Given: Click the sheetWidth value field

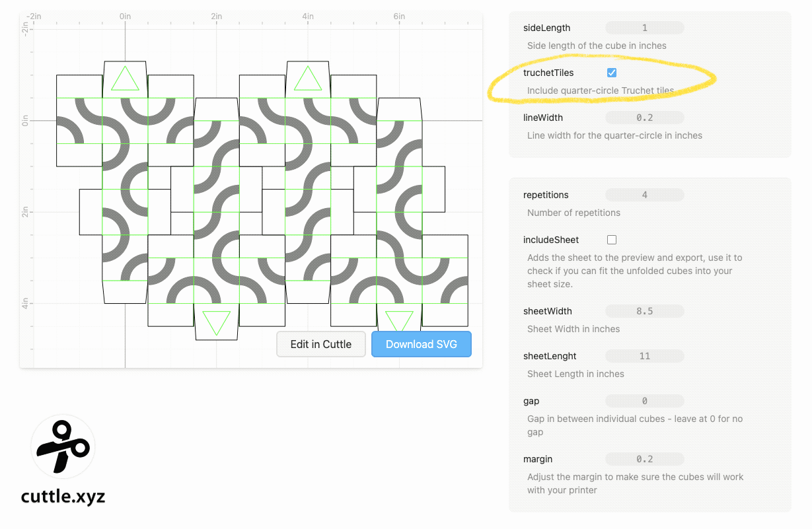Looking at the screenshot, I should click(x=644, y=311).
